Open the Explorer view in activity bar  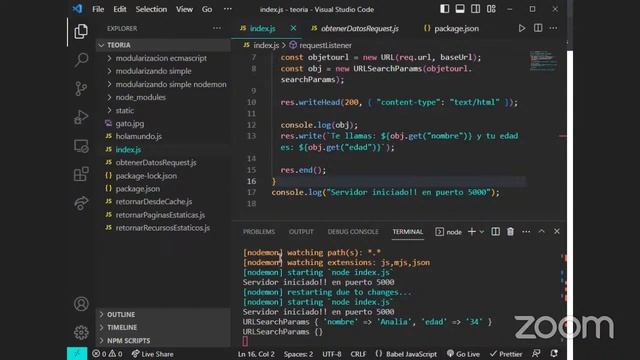pos(81,31)
